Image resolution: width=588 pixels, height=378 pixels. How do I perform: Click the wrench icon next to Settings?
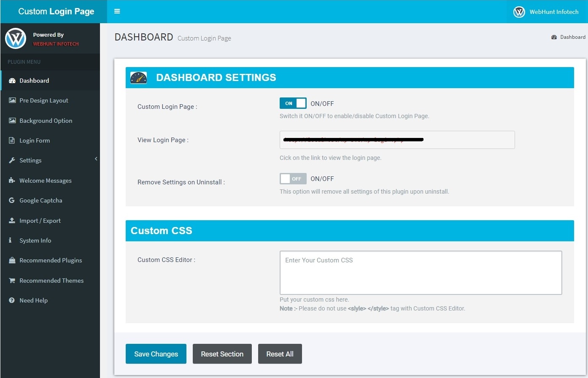(11, 160)
